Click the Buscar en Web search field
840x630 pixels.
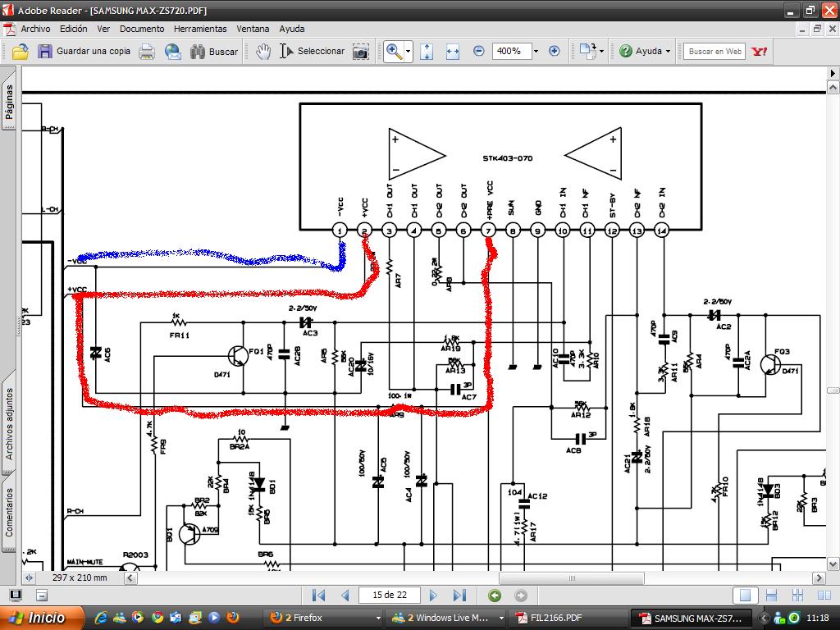coord(714,52)
